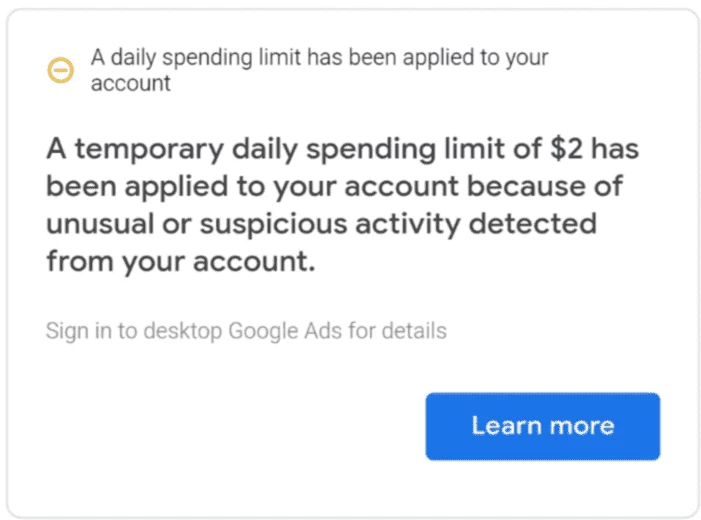Click the word "account" under the header line
Viewport: 701px width, 520px height.
[x=130, y=83]
